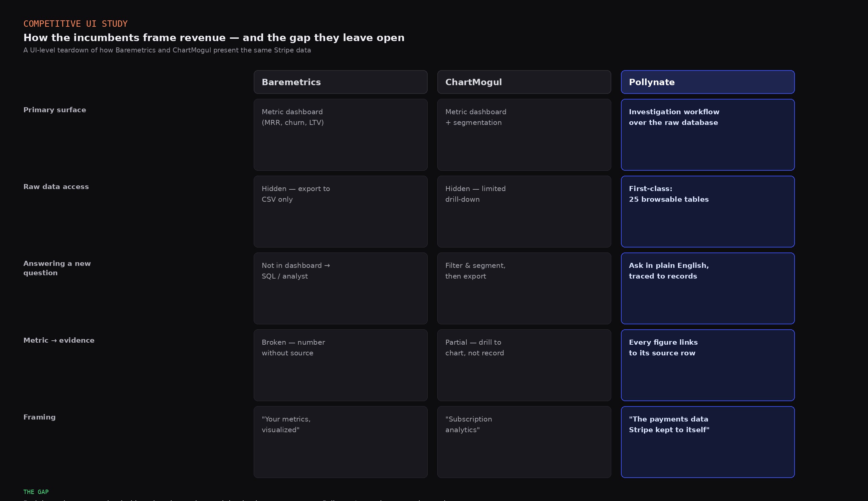Select the Pollynate column header
Image resolution: width=868 pixels, height=501 pixels.
pyautogui.click(x=708, y=82)
